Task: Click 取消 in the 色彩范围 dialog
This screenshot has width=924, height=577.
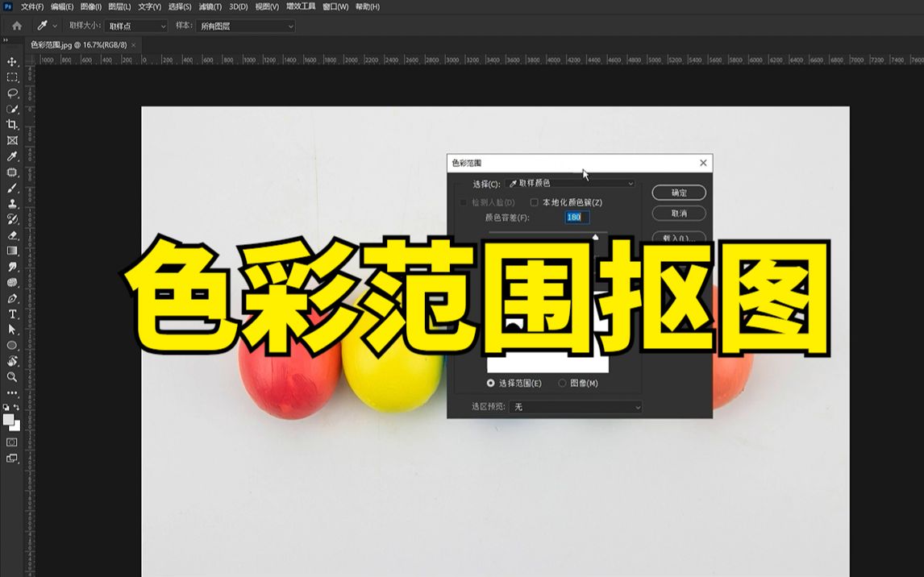Action: [x=679, y=214]
